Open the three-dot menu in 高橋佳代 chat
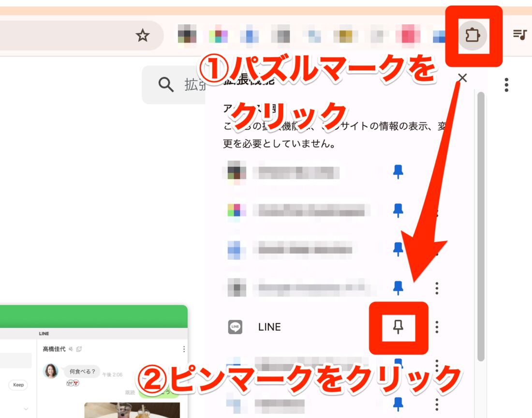This screenshot has width=532, height=418. [x=184, y=349]
